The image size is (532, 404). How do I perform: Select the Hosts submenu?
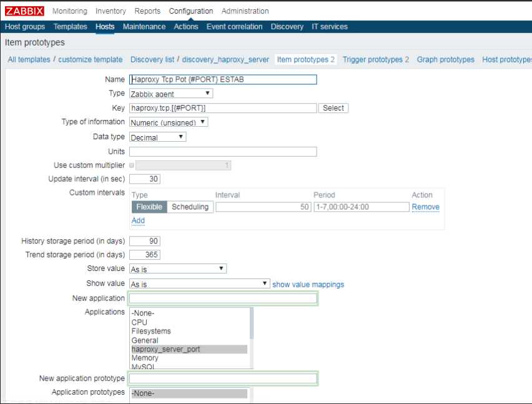click(105, 26)
